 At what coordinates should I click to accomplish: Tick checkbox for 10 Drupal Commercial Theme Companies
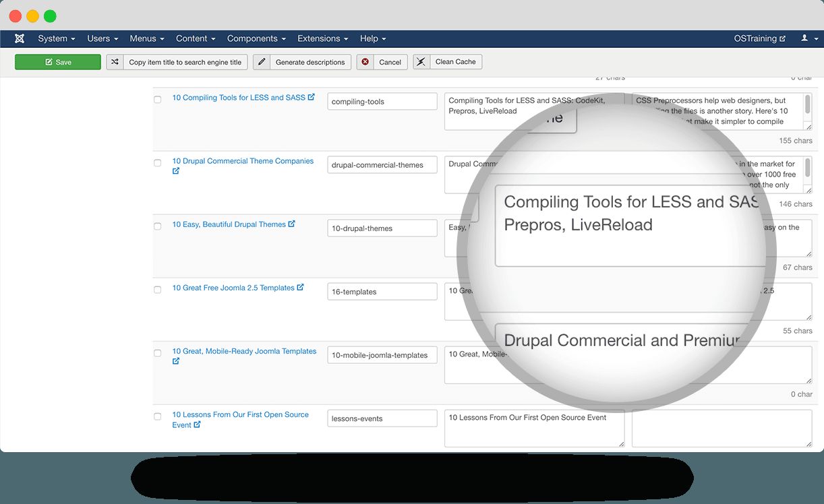[x=158, y=162]
